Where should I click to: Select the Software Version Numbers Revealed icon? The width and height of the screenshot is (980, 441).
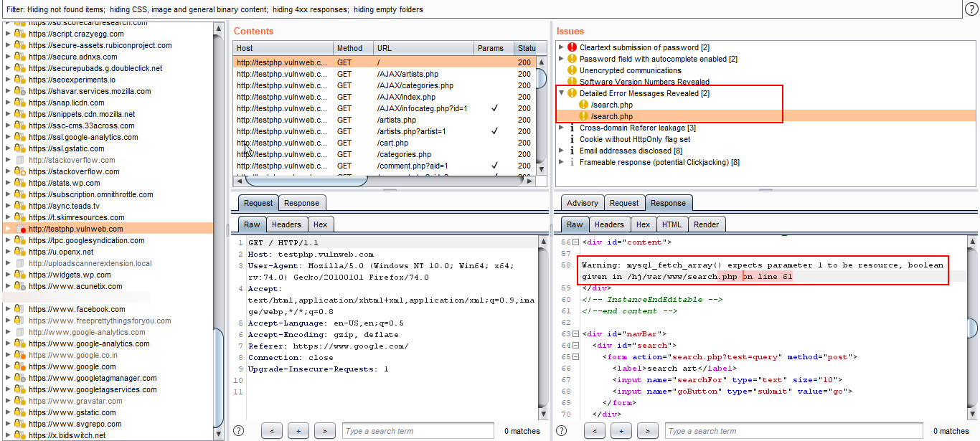click(572, 82)
